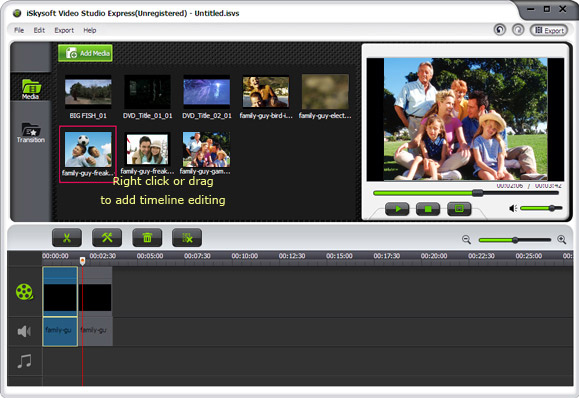Image resolution: width=579 pixels, height=398 pixels.
Task: Switch to the Transition tab
Action: tap(31, 133)
